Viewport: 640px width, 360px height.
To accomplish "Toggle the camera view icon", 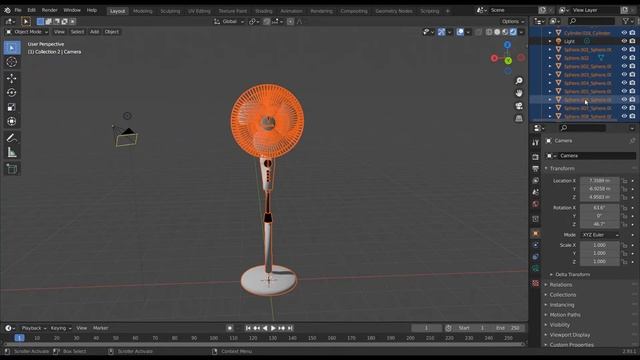I will (x=519, y=106).
